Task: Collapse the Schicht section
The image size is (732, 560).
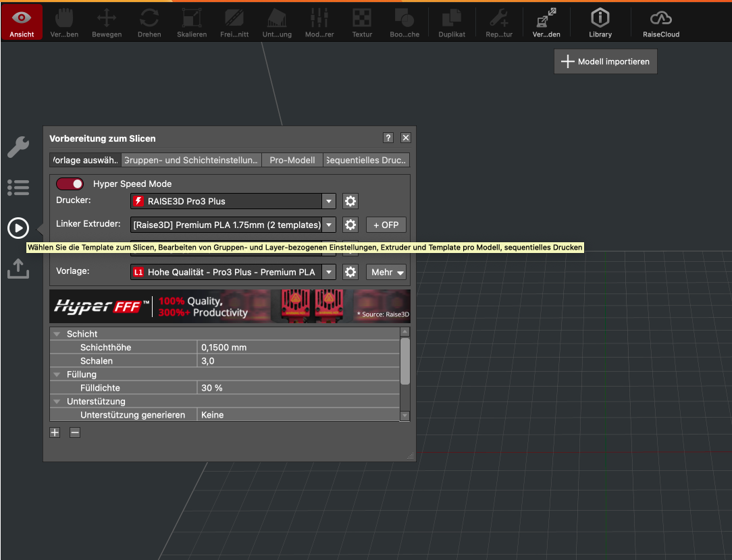Action: click(57, 334)
